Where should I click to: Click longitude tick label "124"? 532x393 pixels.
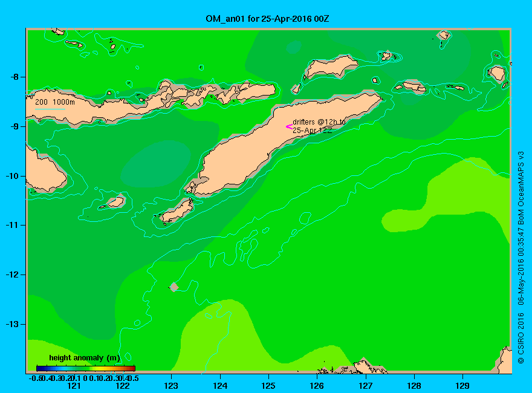(x=220, y=386)
